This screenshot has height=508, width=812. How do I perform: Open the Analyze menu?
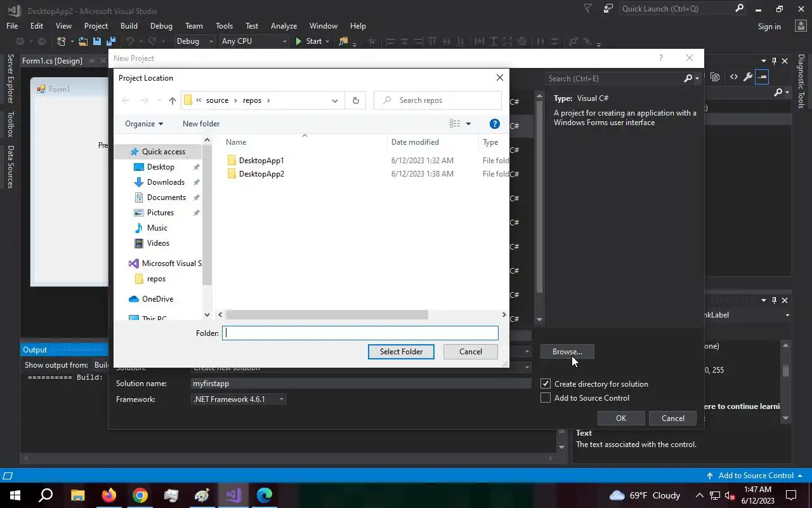(x=284, y=26)
